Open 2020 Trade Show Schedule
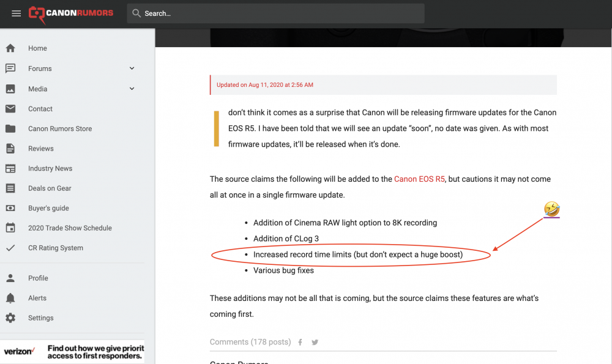The height and width of the screenshot is (364, 612). coord(70,228)
